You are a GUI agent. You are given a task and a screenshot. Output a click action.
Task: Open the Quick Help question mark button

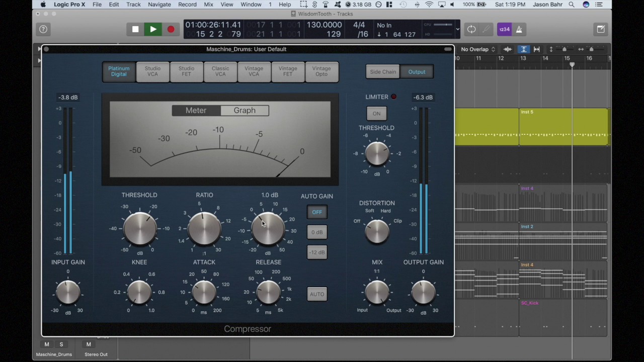pyautogui.click(x=43, y=29)
